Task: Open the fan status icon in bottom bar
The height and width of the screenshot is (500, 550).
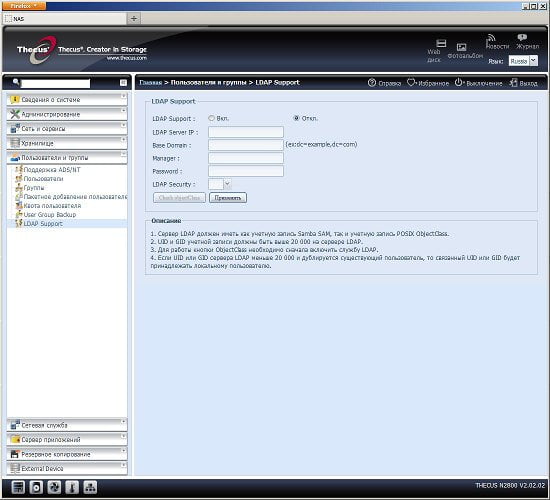Action: point(54,487)
